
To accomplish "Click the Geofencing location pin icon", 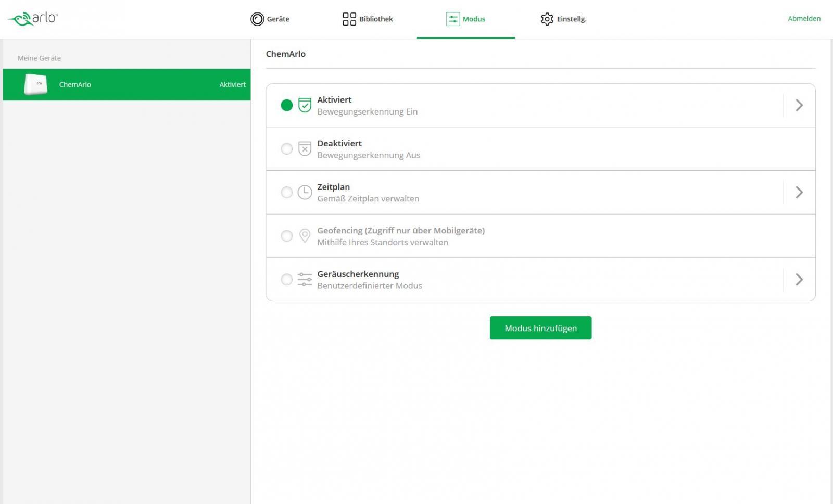I will [x=305, y=236].
